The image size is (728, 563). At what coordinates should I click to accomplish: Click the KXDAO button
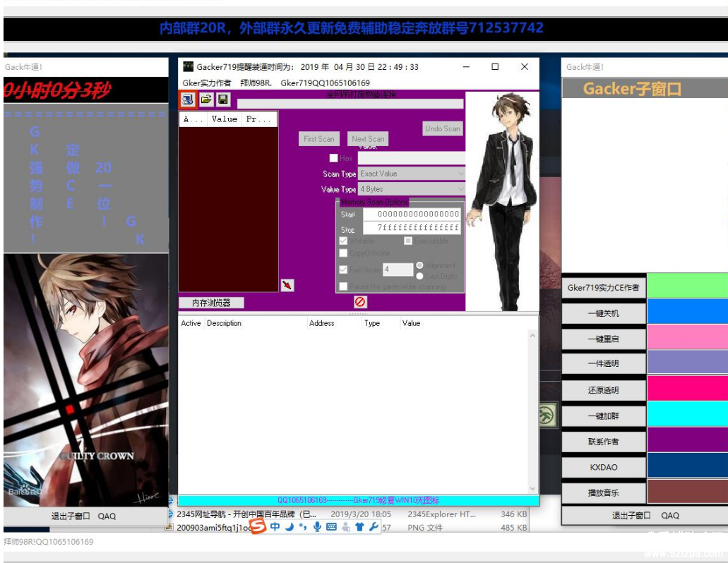point(604,467)
